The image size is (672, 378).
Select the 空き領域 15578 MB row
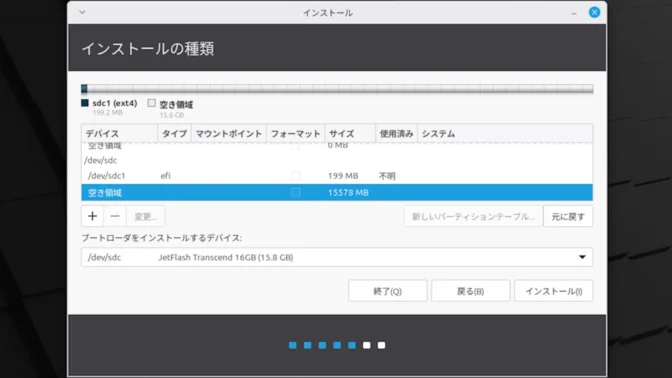click(x=337, y=192)
